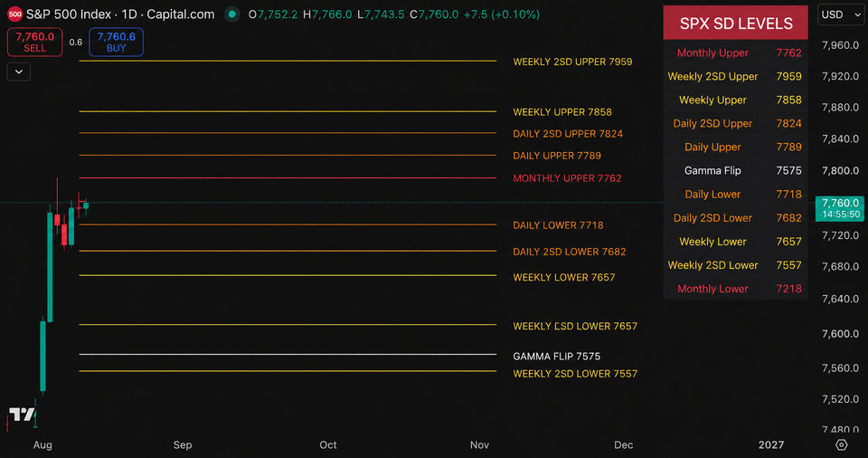The width and height of the screenshot is (868, 458).
Task: Click the SPX SD LEVELS header
Action: (736, 24)
